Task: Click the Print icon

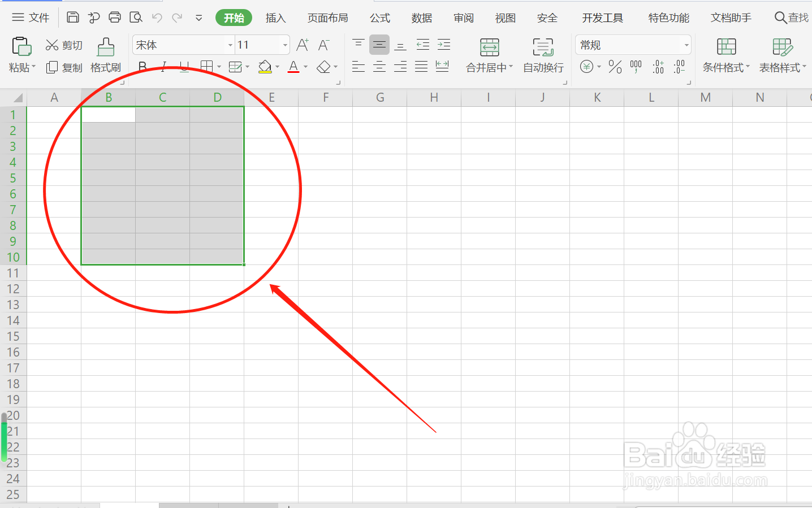Action: click(115, 18)
